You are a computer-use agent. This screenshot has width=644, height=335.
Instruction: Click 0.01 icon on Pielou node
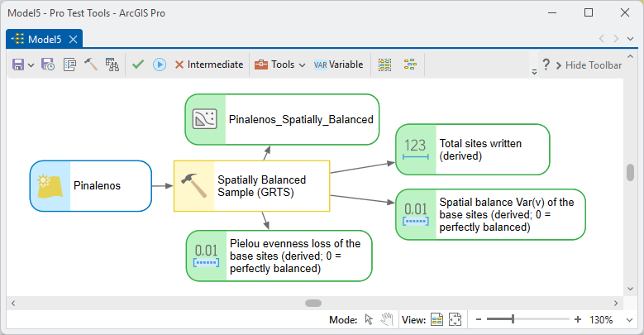[206, 256]
